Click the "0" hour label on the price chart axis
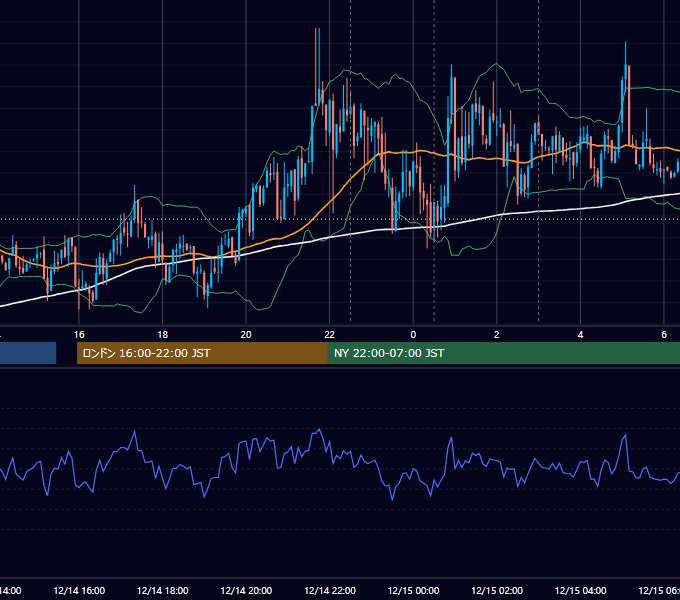Viewport: 680px width, 600px height. 413,335
